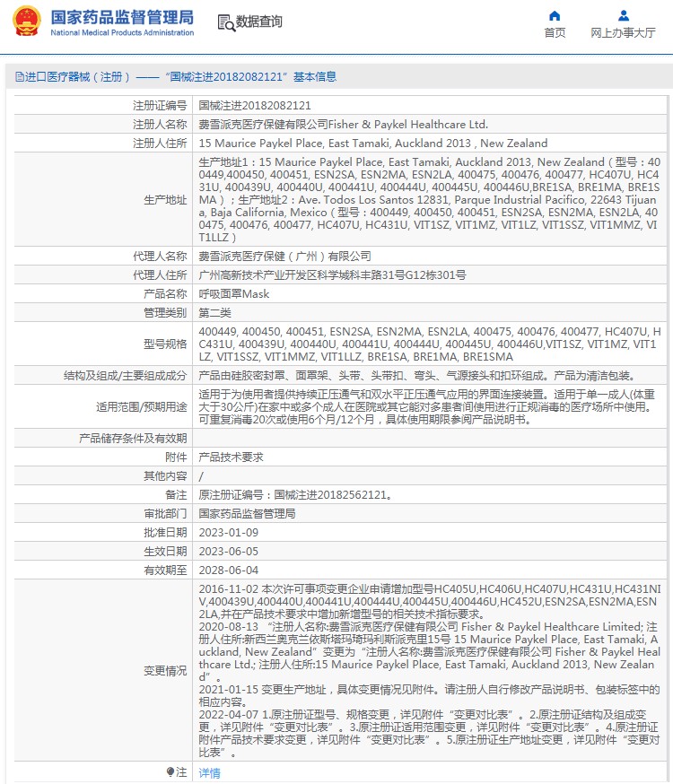Click the 审批部门 row label
Viewport: 673px width, 784px height.
[x=165, y=513]
